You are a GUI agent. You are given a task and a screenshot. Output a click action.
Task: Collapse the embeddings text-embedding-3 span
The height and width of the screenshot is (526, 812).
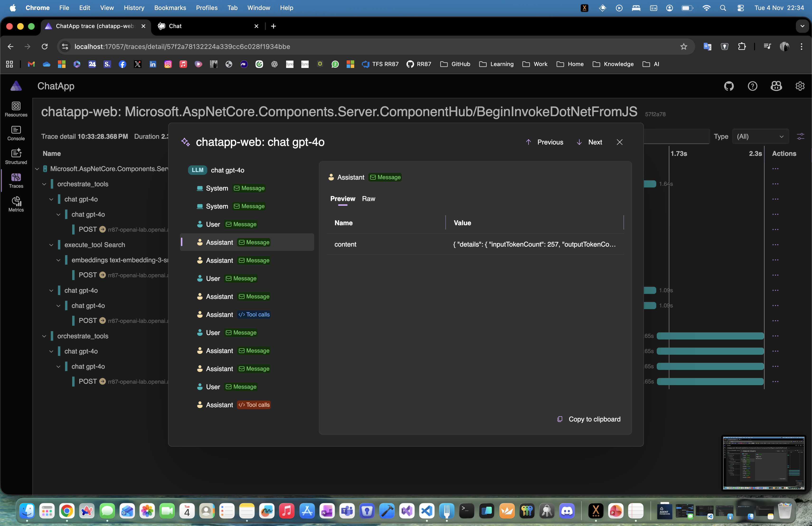tap(58, 260)
